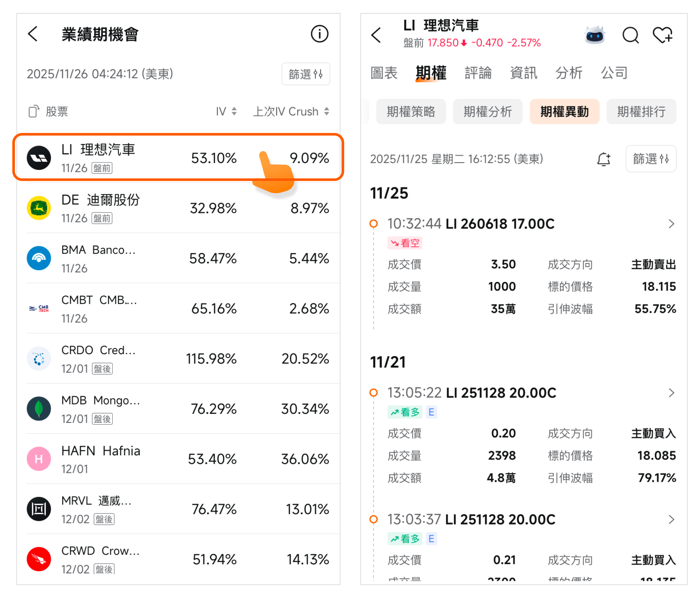Tap the alert bell icon

tap(603, 159)
